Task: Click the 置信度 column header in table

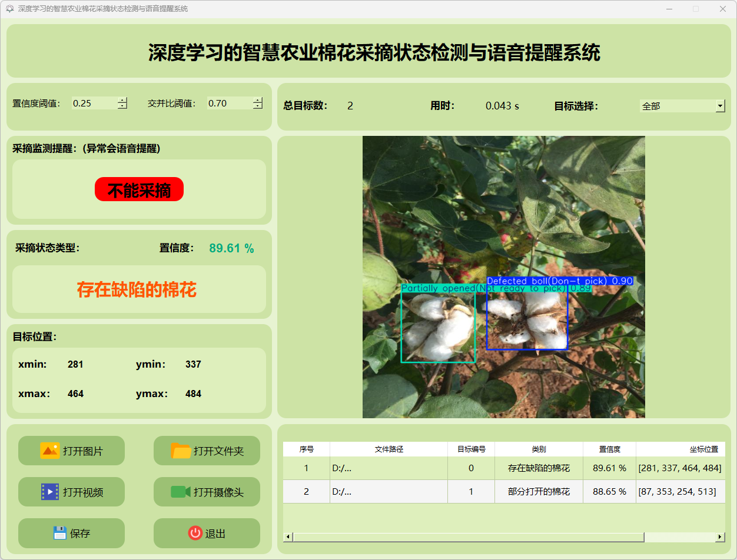Action: (609, 449)
